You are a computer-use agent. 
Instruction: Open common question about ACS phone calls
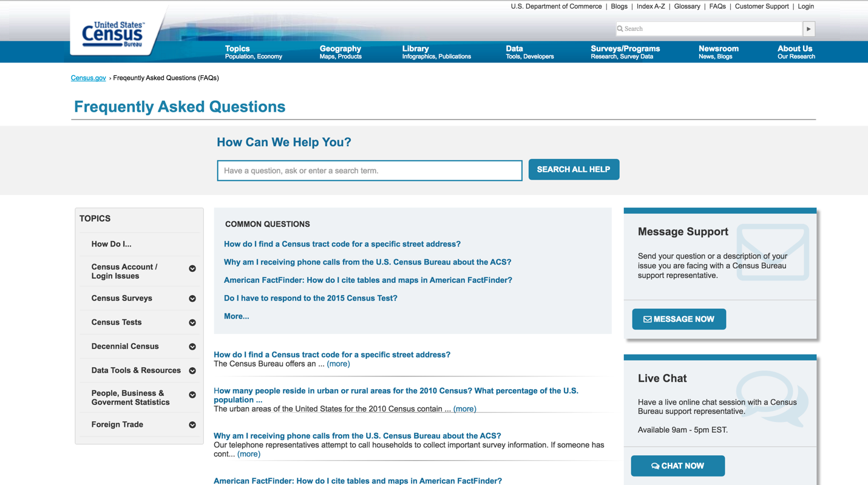pos(368,262)
